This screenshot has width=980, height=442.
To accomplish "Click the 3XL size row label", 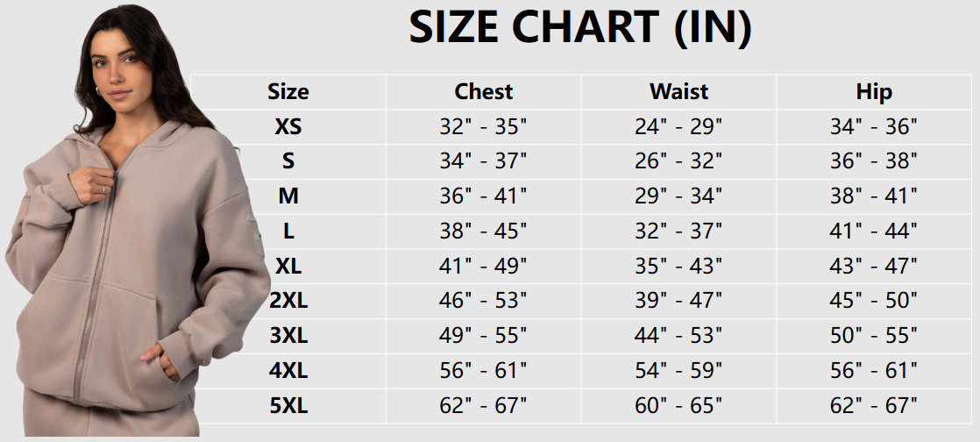I will 288,336.
